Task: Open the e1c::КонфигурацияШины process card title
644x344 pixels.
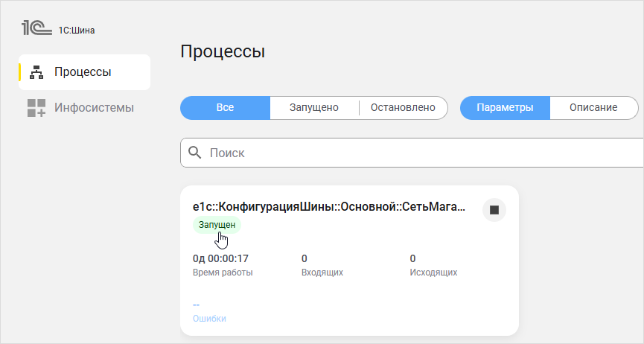Action: (x=329, y=207)
